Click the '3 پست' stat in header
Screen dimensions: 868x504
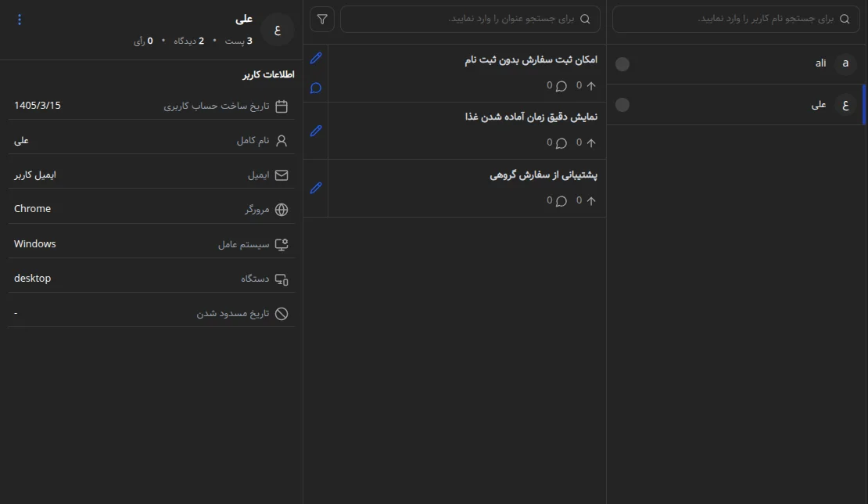click(x=239, y=41)
